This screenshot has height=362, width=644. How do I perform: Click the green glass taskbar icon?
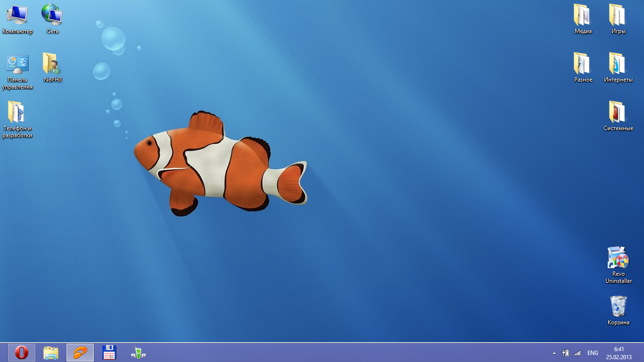pyautogui.click(x=139, y=353)
